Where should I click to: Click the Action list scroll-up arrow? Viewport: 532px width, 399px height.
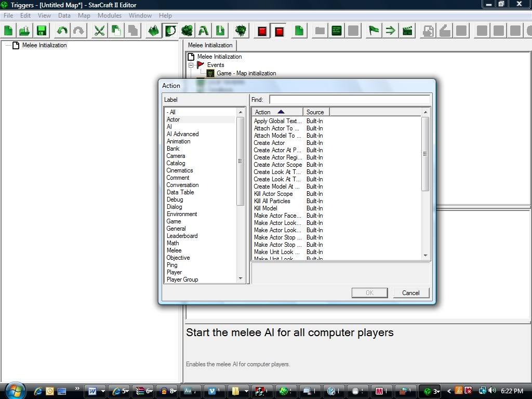click(425, 112)
